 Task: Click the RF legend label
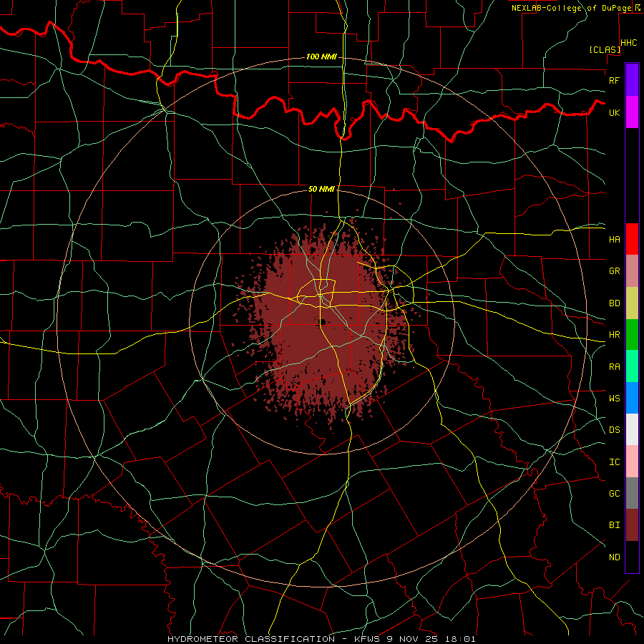[x=614, y=80]
